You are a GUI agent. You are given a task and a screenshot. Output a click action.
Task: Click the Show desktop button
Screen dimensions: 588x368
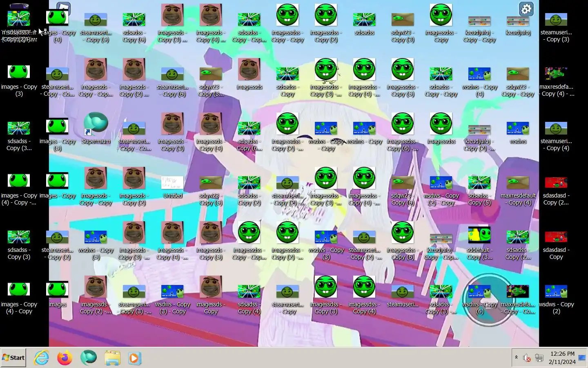coord(582,358)
